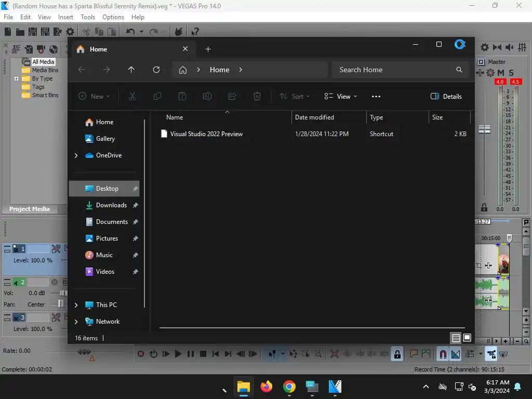
Task: Click the Insert Marker icon in VEGAS
Action: tap(414, 354)
